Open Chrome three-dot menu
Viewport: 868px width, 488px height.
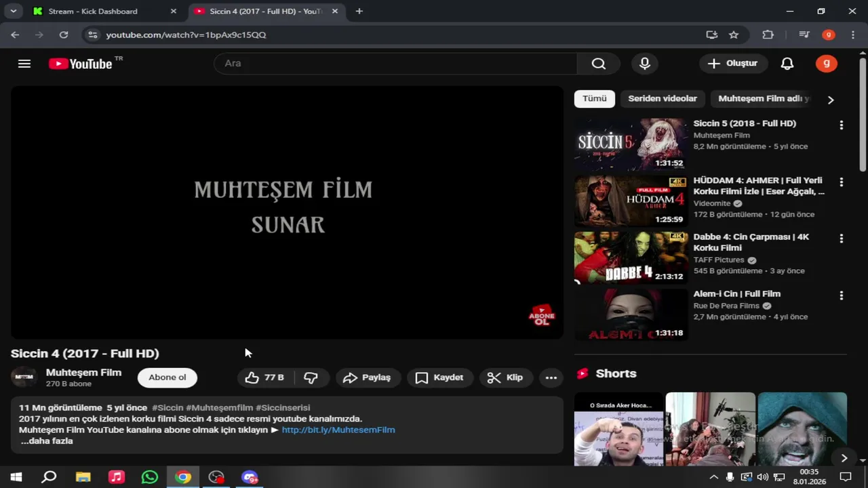coord(853,35)
